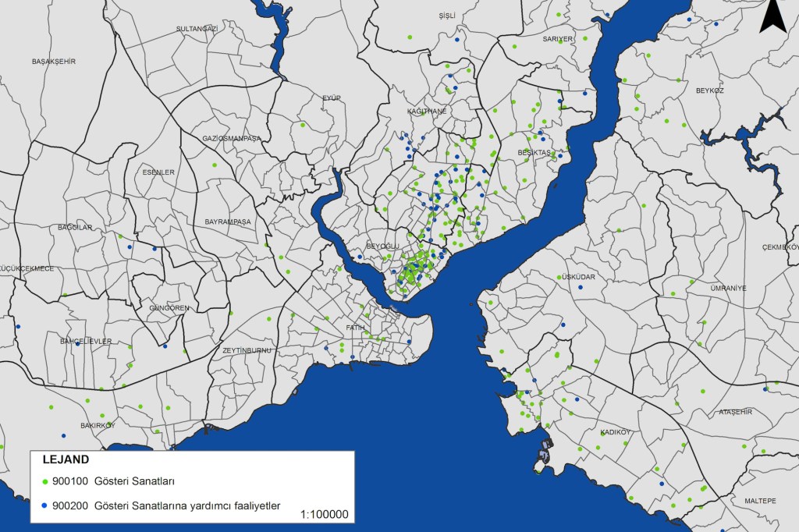The width and height of the screenshot is (799, 532).
Task: Click the KAĞITHANE district label
Action: point(427,112)
